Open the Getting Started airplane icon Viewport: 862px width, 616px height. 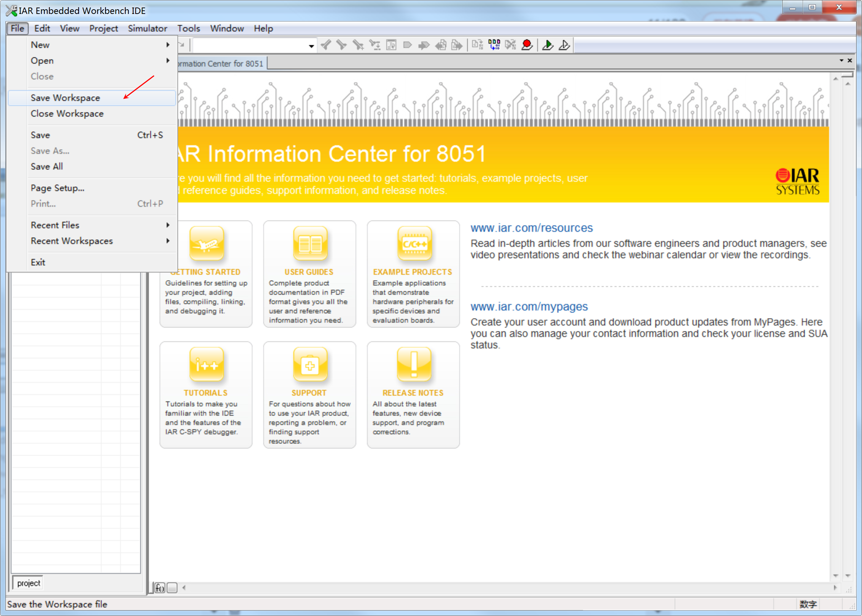coord(206,244)
